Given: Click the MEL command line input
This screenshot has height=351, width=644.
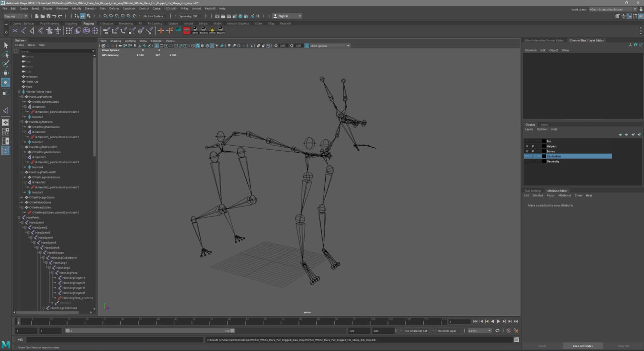Looking at the screenshot, I should [x=115, y=340].
